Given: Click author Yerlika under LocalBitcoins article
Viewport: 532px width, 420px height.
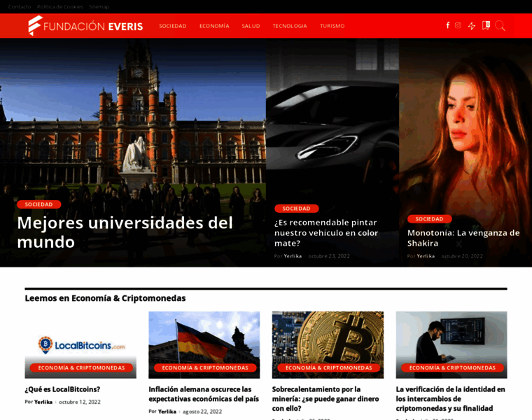Looking at the screenshot, I should click(43, 402).
